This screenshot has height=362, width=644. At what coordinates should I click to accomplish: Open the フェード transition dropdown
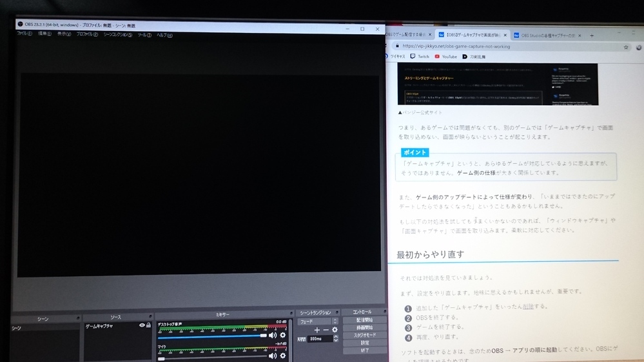[318, 321]
